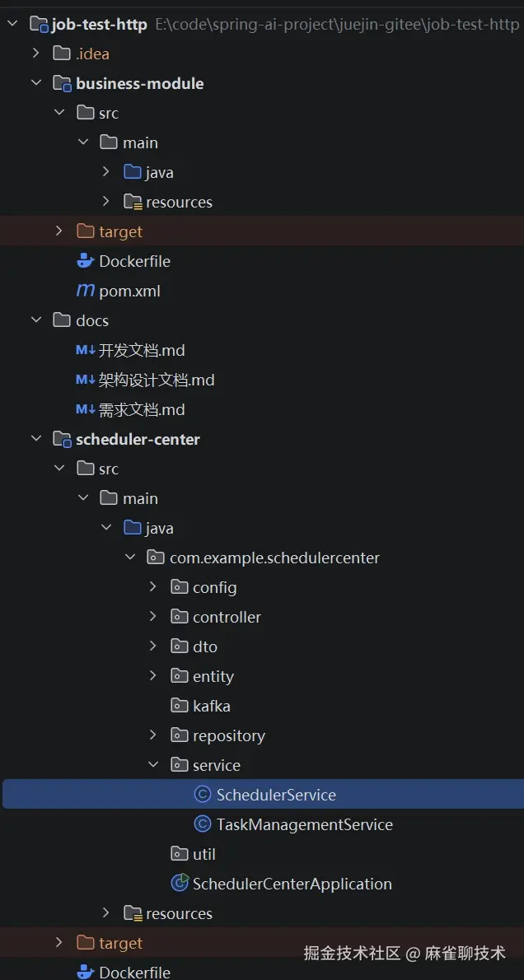
Task: Click the Docker whale icon beside Dockerfile under business-module
Action: (x=85, y=260)
